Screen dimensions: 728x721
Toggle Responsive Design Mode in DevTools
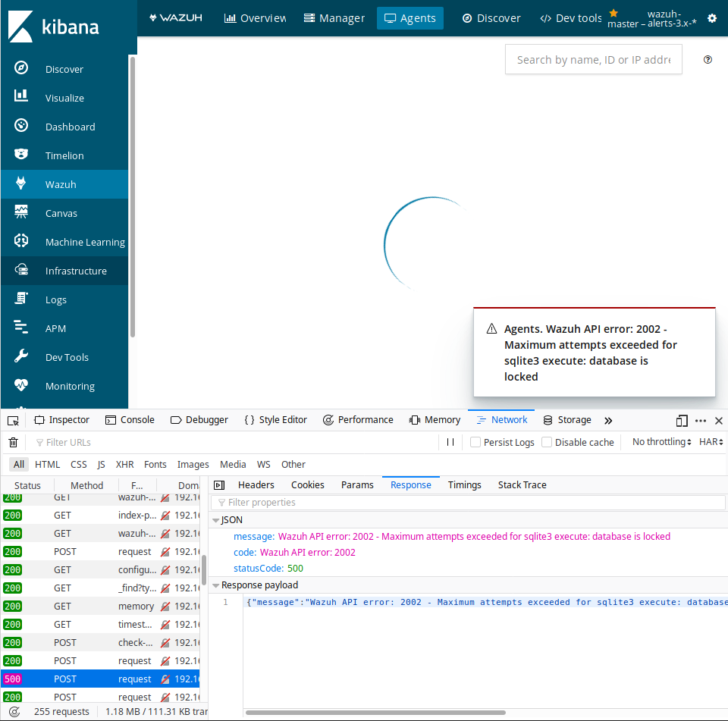tap(681, 419)
